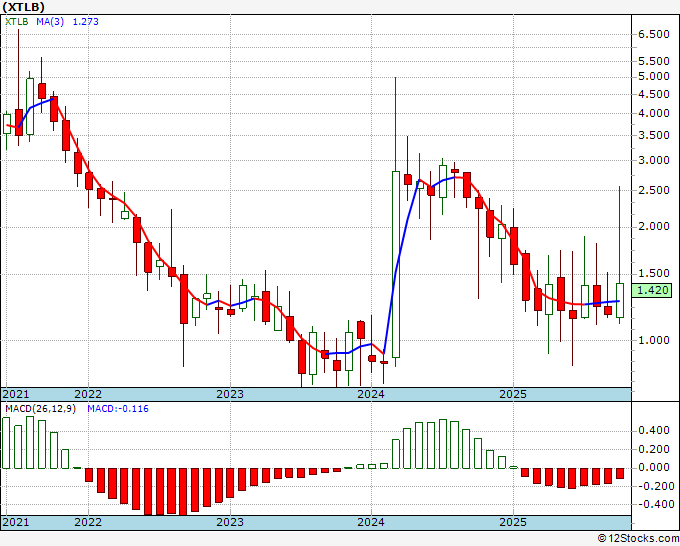
Task: Click the -0.400 MACD axis label
Action: click(x=652, y=504)
